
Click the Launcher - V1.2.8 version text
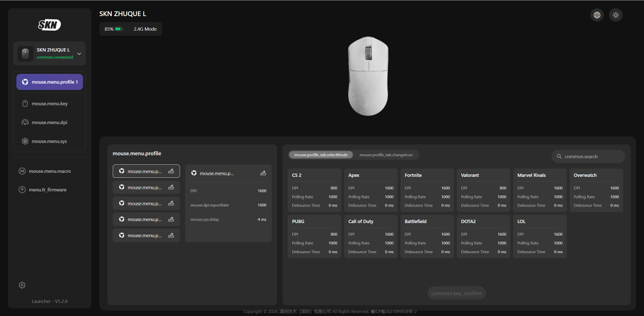pos(49,301)
